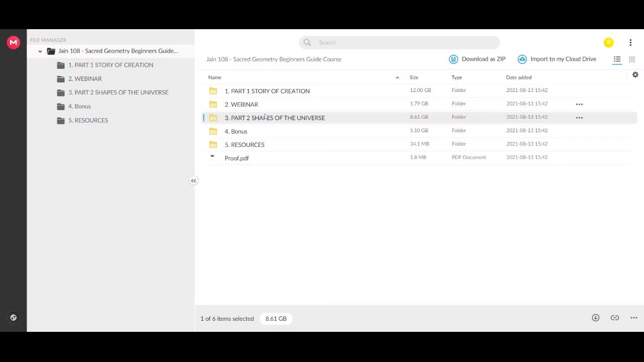Collapse the left file manager panel
644x362 pixels.
[194, 181]
